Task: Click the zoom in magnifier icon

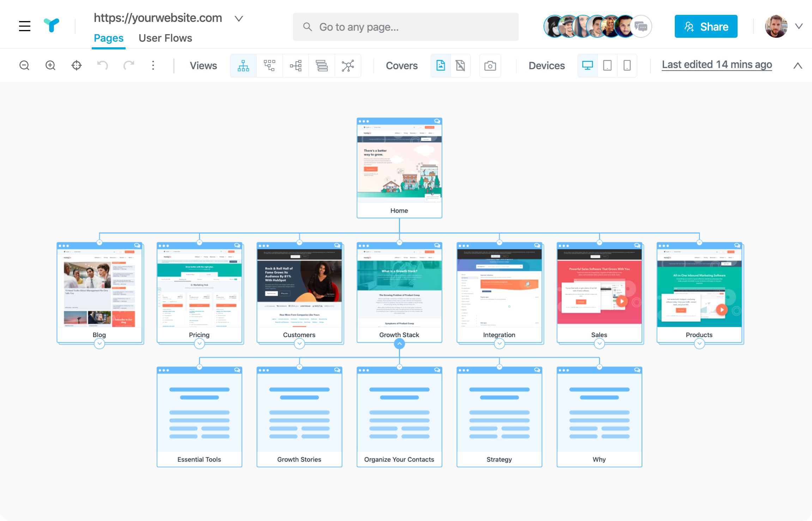Action: [50, 66]
